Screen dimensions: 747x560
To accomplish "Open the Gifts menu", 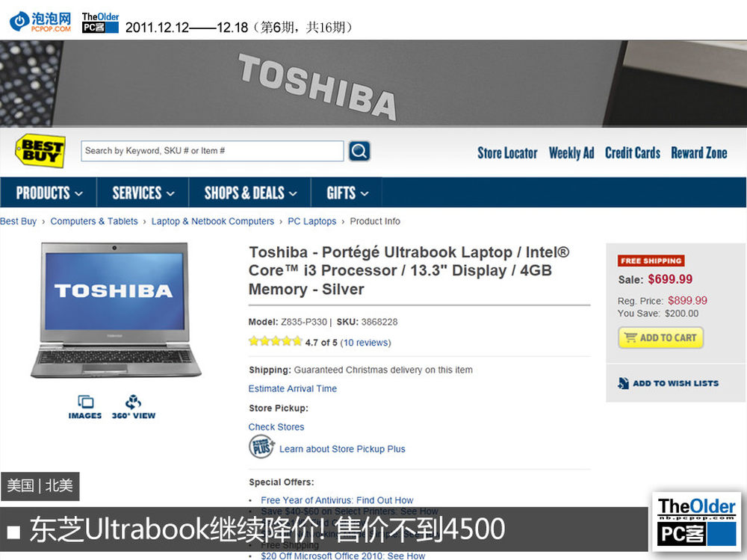I will [347, 193].
